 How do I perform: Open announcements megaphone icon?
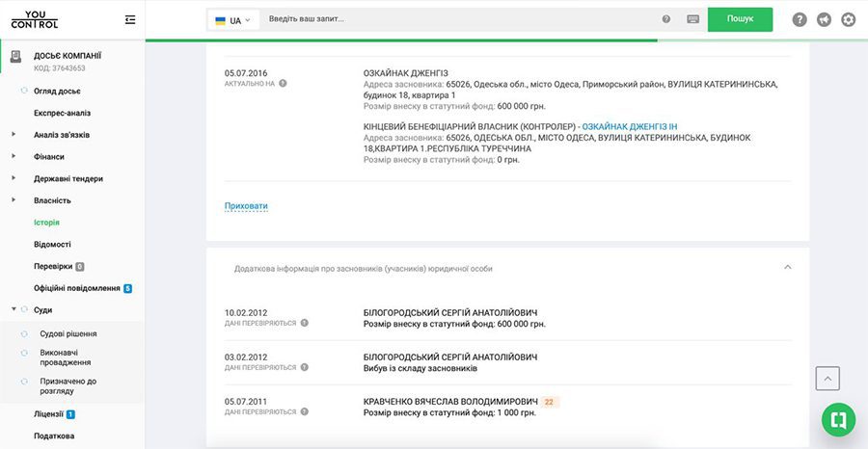pyautogui.click(x=824, y=20)
